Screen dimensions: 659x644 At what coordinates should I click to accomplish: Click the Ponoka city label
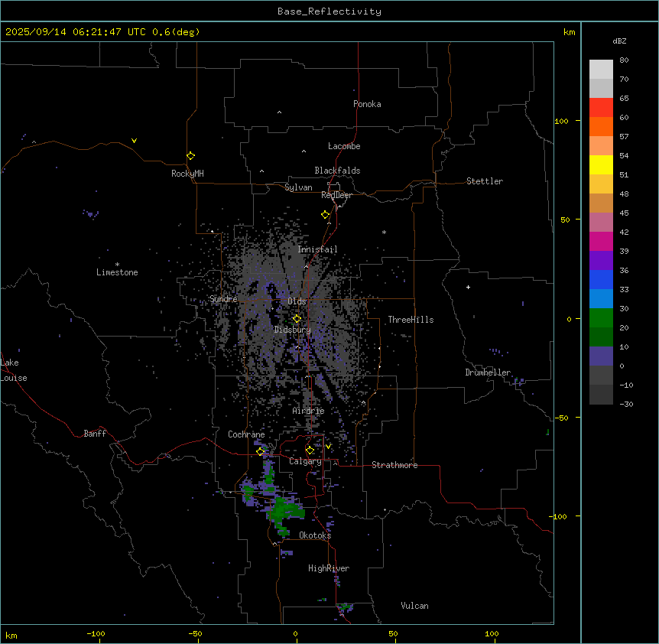pyautogui.click(x=367, y=104)
